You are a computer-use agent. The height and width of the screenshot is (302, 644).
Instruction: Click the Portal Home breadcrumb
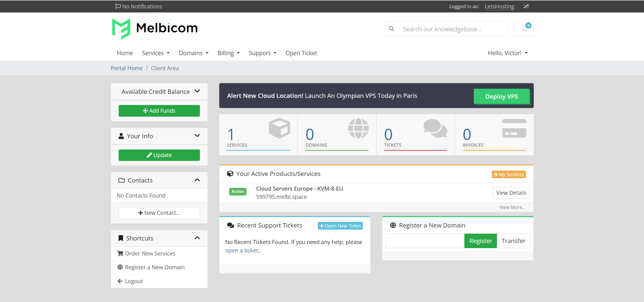click(x=127, y=68)
